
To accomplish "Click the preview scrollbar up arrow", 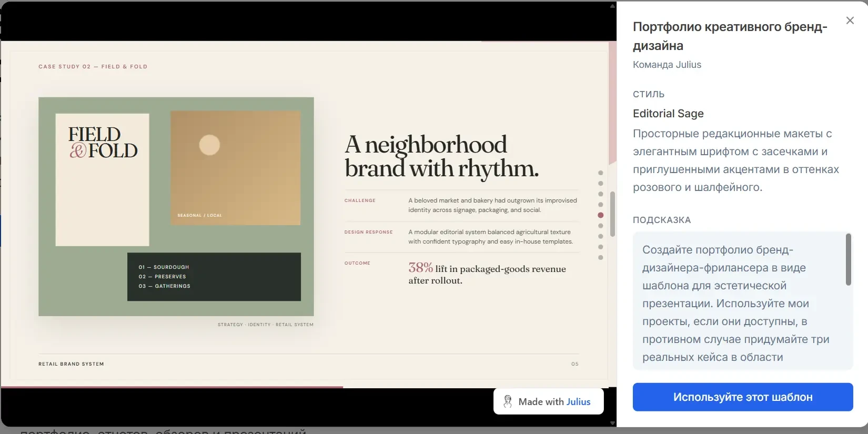I will click(x=612, y=6).
